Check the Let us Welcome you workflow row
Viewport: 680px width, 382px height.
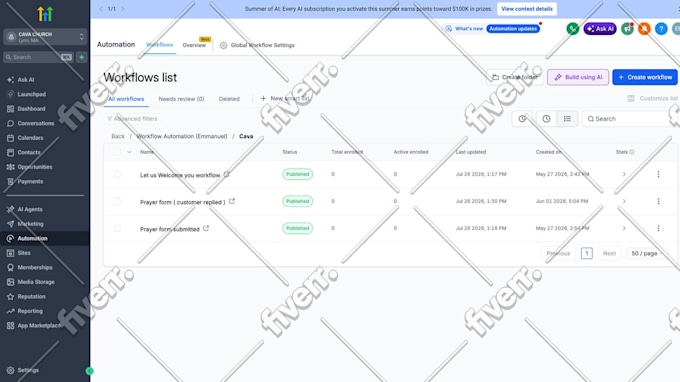click(x=117, y=174)
